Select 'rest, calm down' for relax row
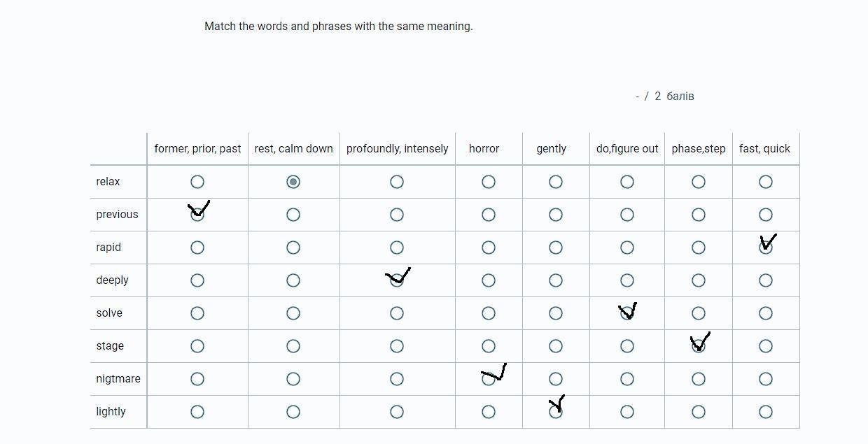Screen dimensions: 868x444 point(293,182)
